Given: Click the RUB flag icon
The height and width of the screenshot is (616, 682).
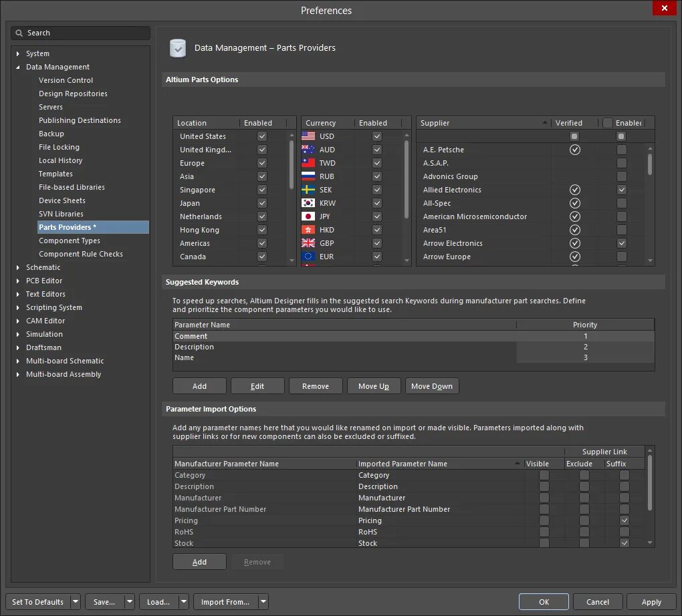Looking at the screenshot, I should coord(308,176).
